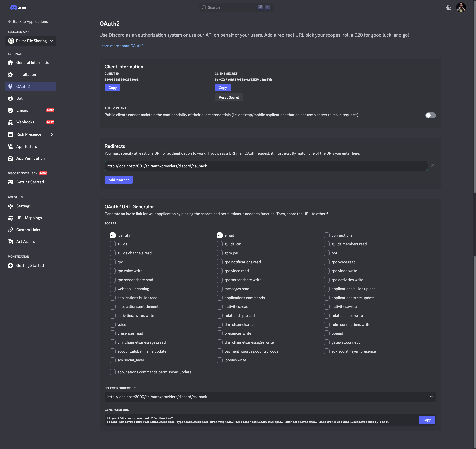Check the connections scope
The height and width of the screenshot is (449, 476).
(327, 235)
